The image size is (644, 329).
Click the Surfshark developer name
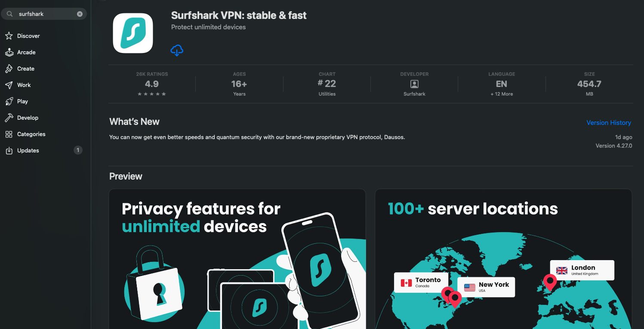(414, 94)
